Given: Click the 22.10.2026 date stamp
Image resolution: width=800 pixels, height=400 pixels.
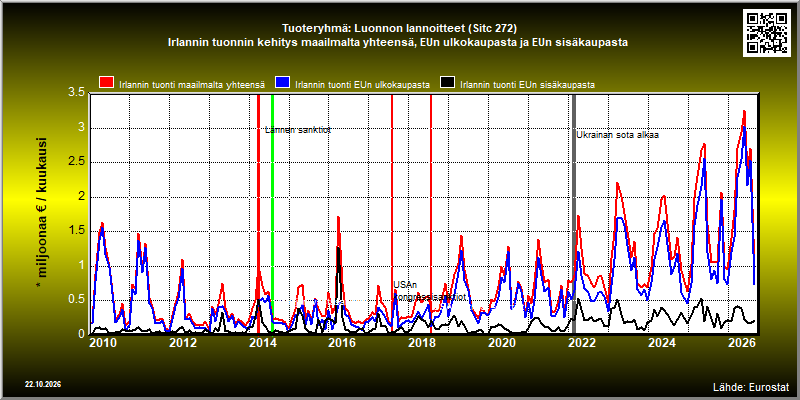Looking at the screenshot, I should 43,384.
